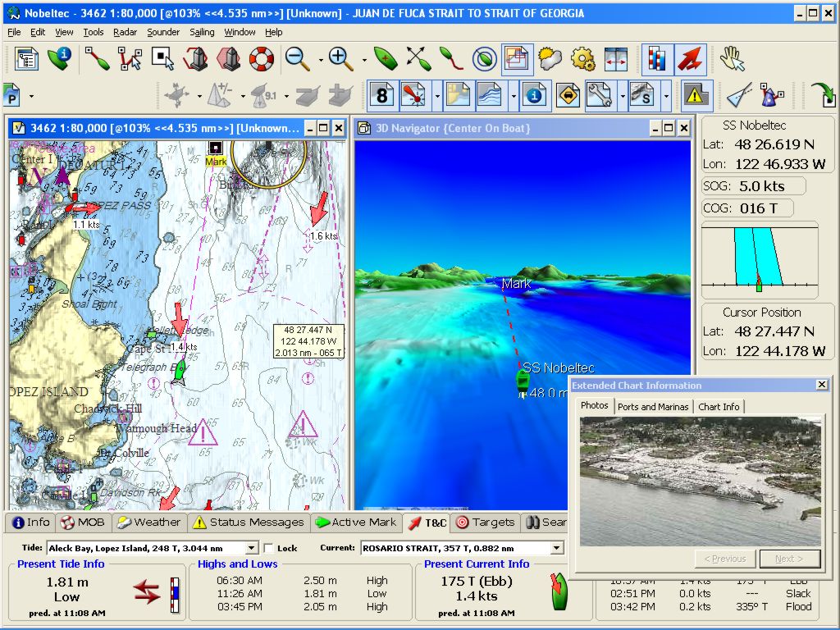This screenshot has width=840, height=630.
Task: Click the blue cone waypoint icon
Action: tap(772, 96)
